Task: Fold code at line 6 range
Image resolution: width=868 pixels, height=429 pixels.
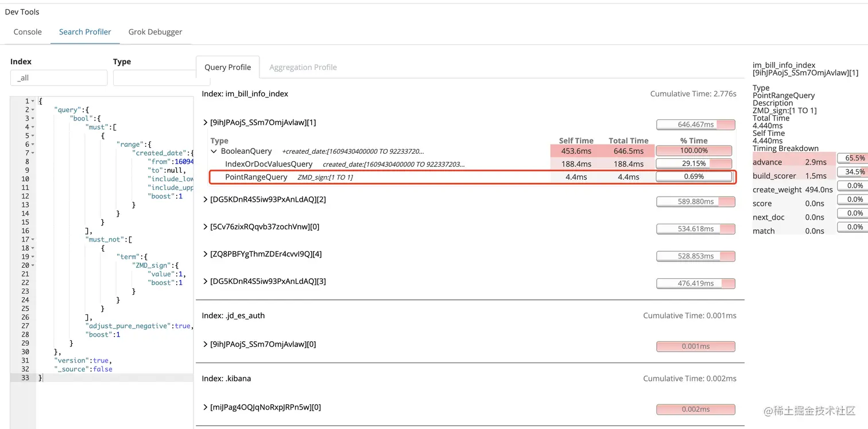Action: click(33, 145)
